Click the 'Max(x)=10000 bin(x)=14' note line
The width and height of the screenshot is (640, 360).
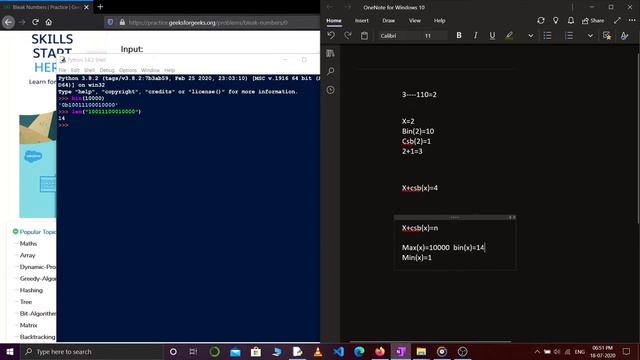[443, 247]
